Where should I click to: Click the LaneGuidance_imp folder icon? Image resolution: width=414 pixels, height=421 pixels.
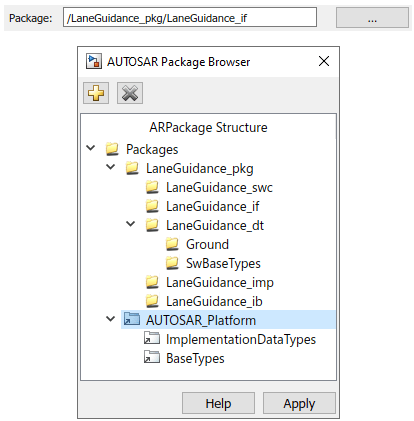[152, 282]
